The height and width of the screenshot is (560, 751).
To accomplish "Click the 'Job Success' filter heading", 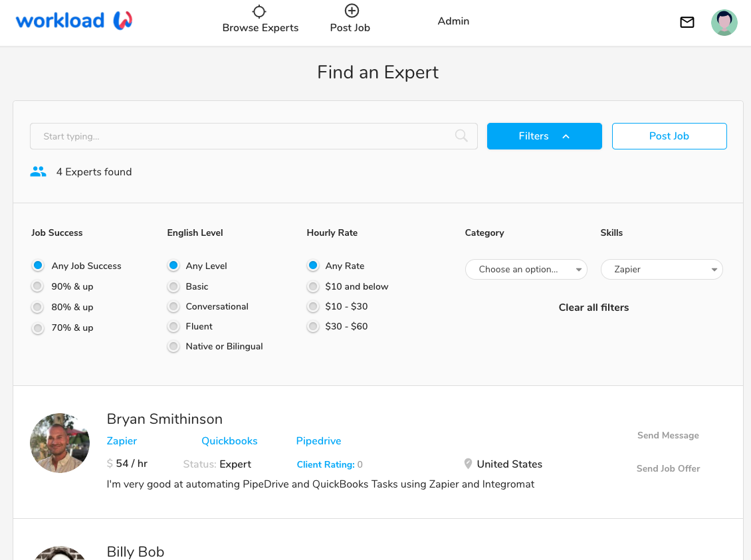I will [x=56, y=233].
